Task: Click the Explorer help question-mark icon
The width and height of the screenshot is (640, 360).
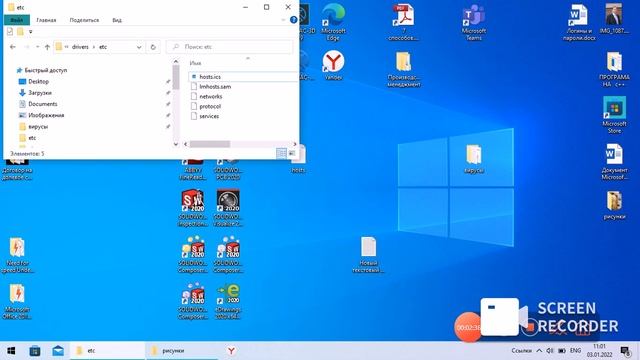Action: point(293,20)
